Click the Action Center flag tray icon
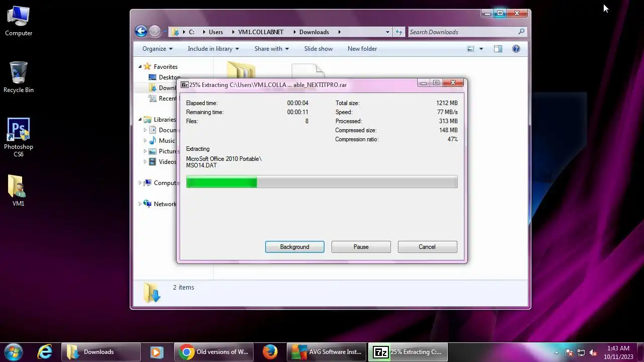 click(569, 352)
